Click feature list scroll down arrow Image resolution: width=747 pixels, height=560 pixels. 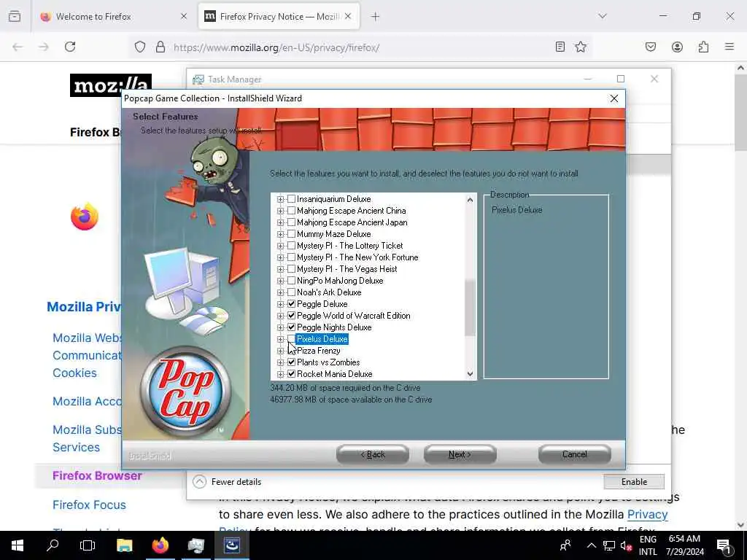click(x=470, y=374)
